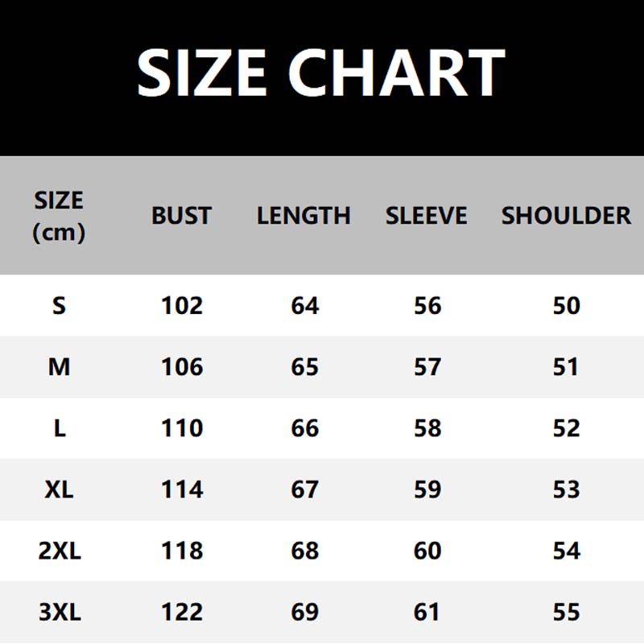Click sleeve value 58 in L row
The image size is (644, 644).
coord(427,428)
